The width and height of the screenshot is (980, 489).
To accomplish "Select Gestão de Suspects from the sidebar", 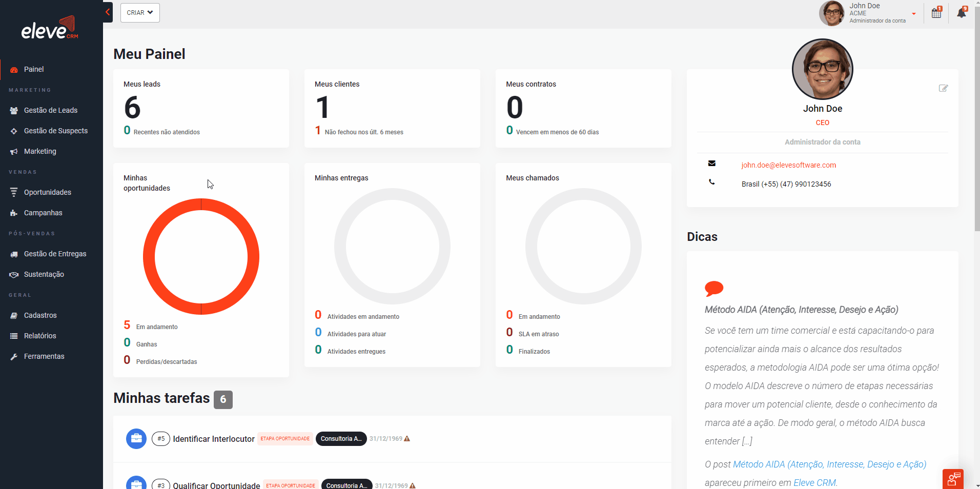I will coord(55,131).
